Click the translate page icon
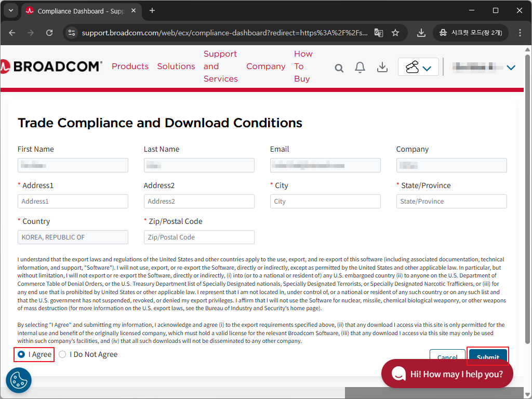Screen dimensions: 532x399 click(379, 33)
